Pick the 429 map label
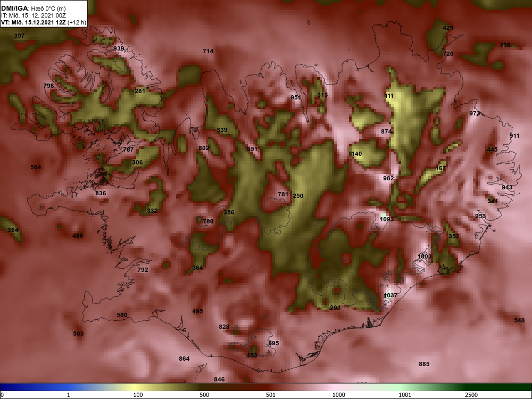The width and height of the screenshot is (532, 399). point(448,28)
